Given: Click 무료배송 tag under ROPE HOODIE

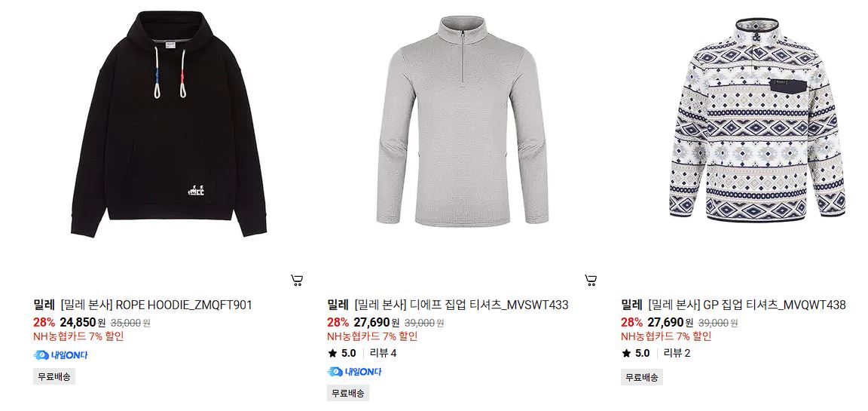Looking at the screenshot, I should click(54, 376).
